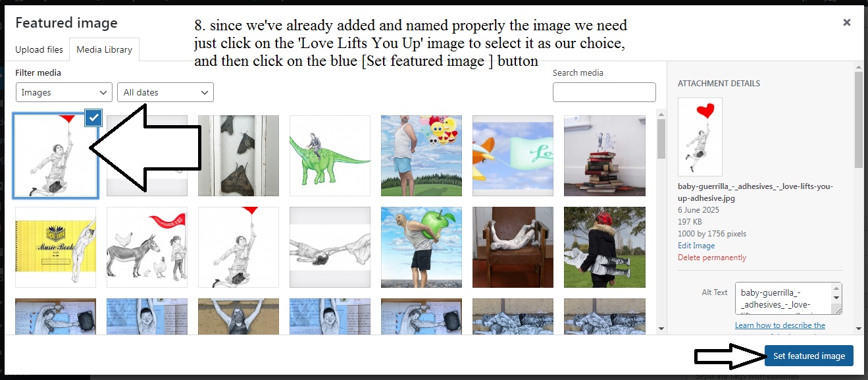Close the Featured image dialog
The width and height of the screenshot is (868, 380).
tap(847, 22)
